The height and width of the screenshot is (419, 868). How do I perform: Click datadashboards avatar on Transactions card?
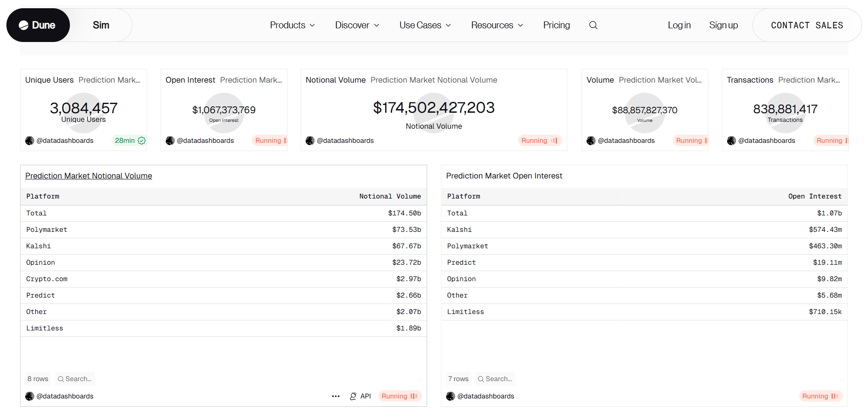coord(731,141)
